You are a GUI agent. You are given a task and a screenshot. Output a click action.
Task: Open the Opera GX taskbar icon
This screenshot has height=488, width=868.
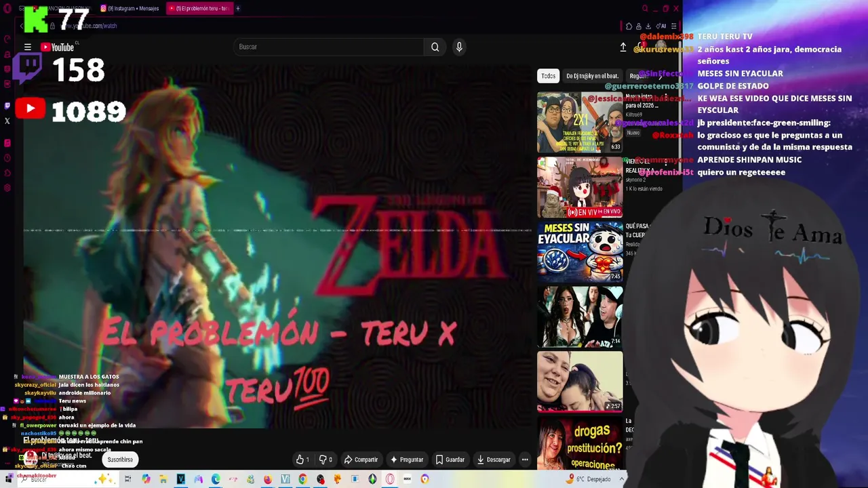390,479
